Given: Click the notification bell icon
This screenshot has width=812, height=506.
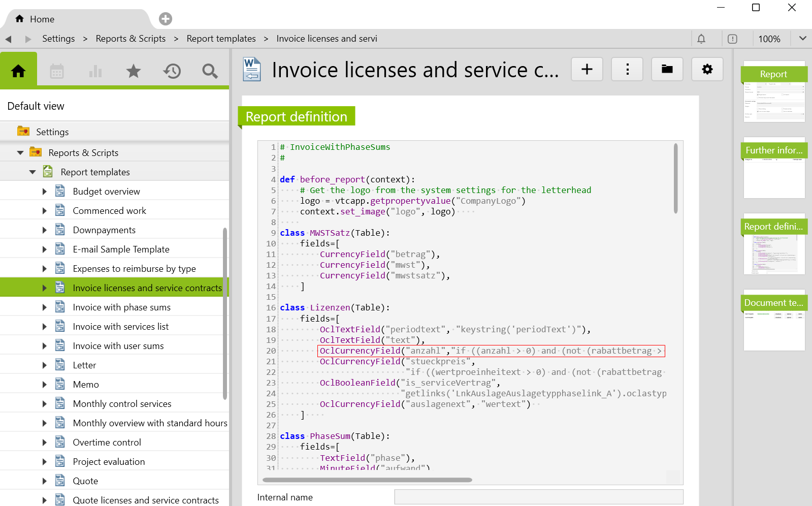Looking at the screenshot, I should click(x=701, y=39).
